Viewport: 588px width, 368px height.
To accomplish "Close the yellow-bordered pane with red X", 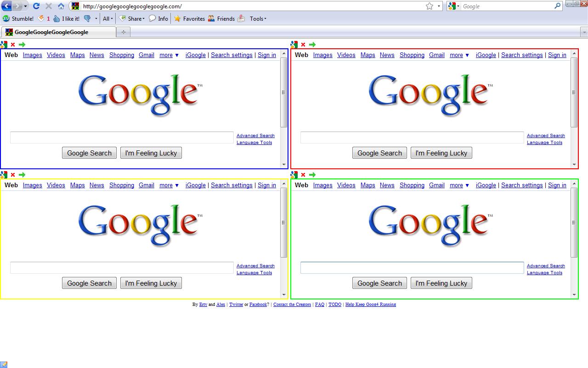I will (x=13, y=175).
